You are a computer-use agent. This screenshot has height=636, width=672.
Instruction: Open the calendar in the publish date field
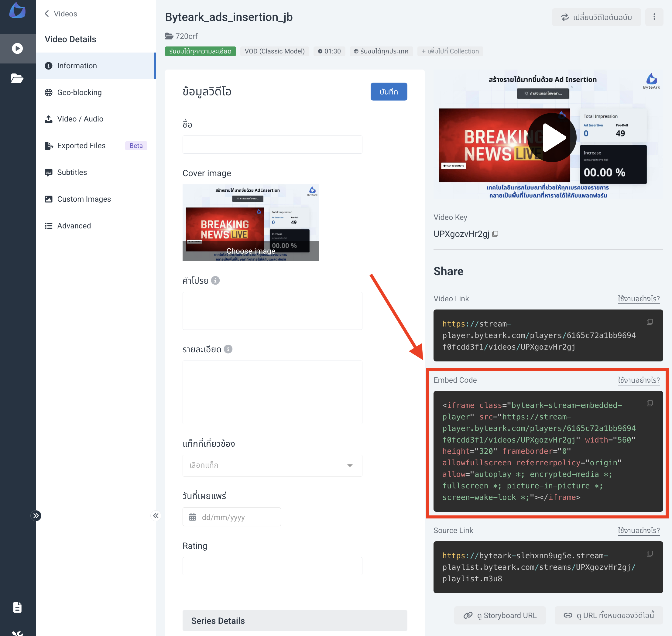tap(193, 517)
